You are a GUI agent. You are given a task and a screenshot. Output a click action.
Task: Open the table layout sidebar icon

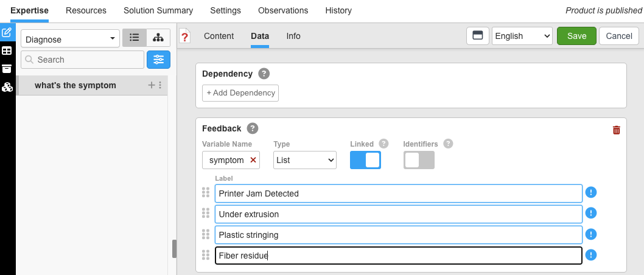(x=7, y=50)
